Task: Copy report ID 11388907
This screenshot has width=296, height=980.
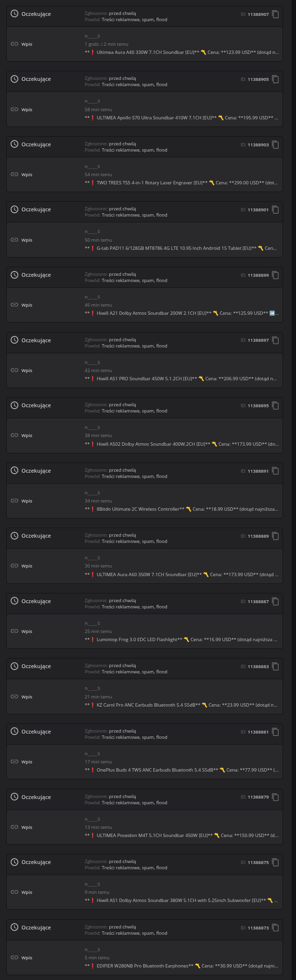Action: [x=275, y=14]
